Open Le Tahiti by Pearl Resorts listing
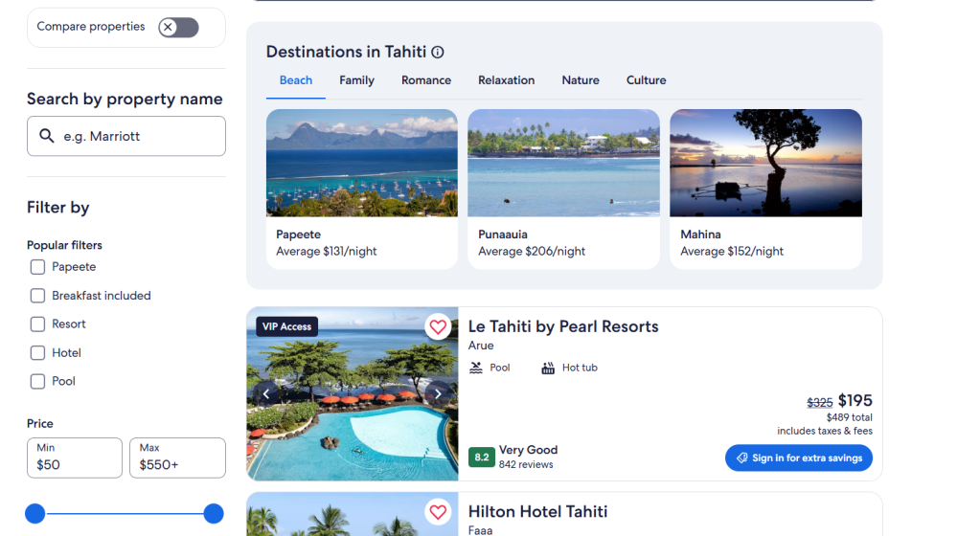This screenshot has height=536, width=980. click(563, 327)
